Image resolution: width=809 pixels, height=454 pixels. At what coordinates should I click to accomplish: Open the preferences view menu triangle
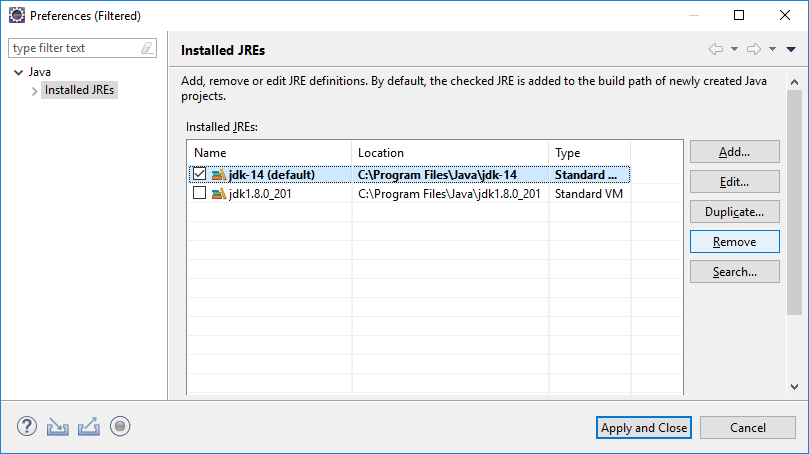click(791, 49)
